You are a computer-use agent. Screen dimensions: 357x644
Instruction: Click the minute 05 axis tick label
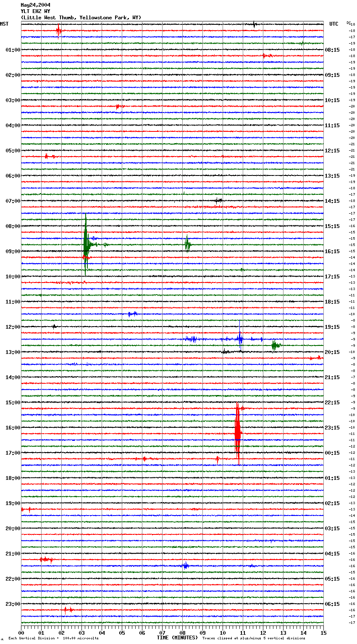122,633
